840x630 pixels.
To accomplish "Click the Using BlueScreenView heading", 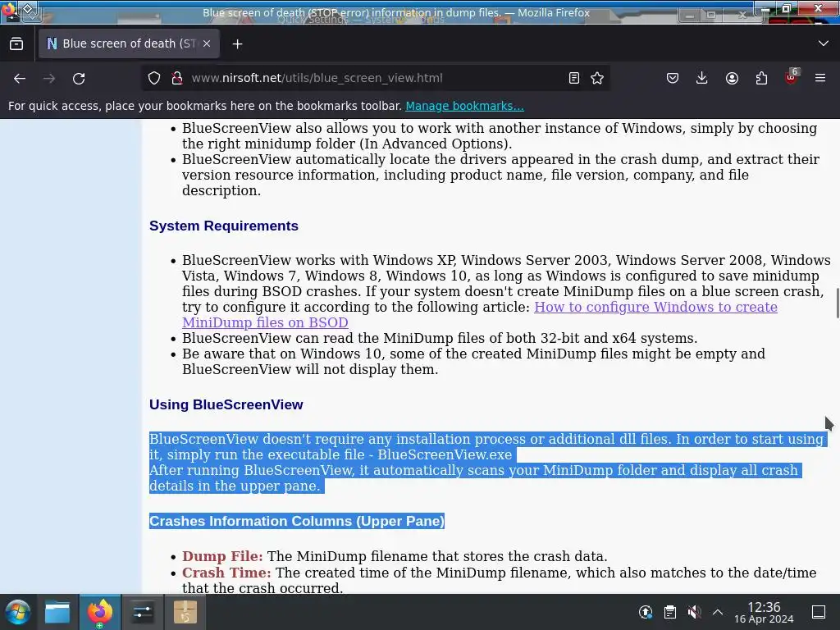I will click(x=226, y=404).
